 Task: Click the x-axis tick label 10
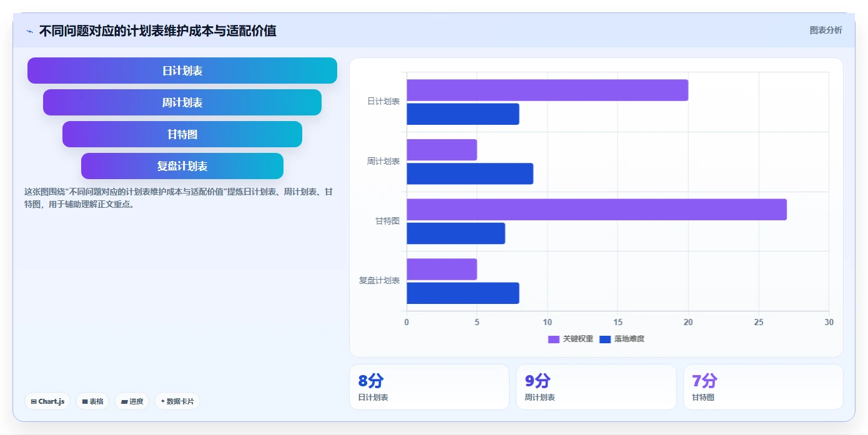click(547, 322)
